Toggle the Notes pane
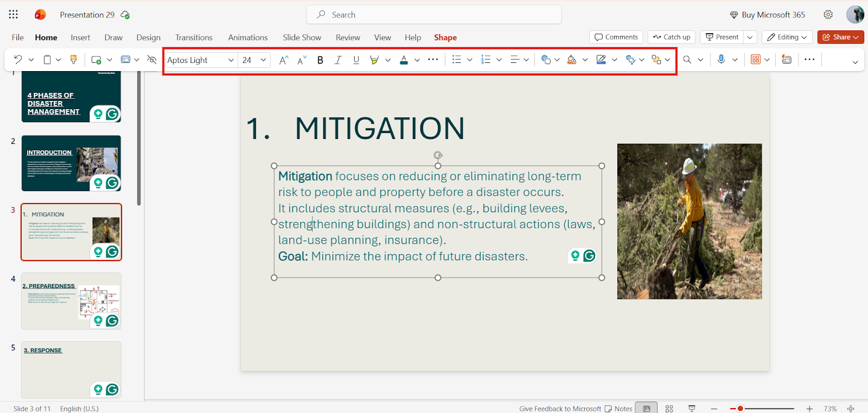This screenshot has width=868, height=413. [x=618, y=409]
